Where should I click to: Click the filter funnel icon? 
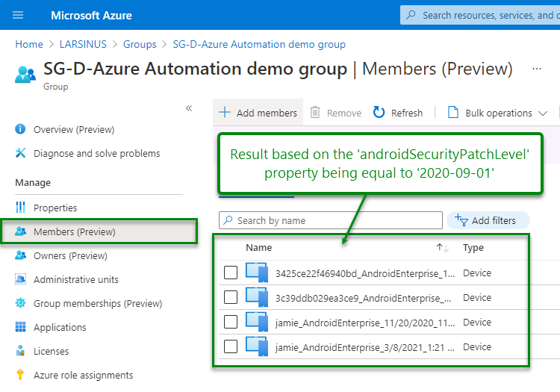click(x=461, y=220)
